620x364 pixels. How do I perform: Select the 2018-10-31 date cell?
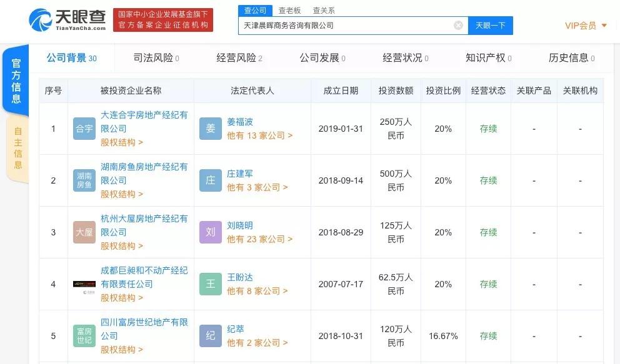341,336
